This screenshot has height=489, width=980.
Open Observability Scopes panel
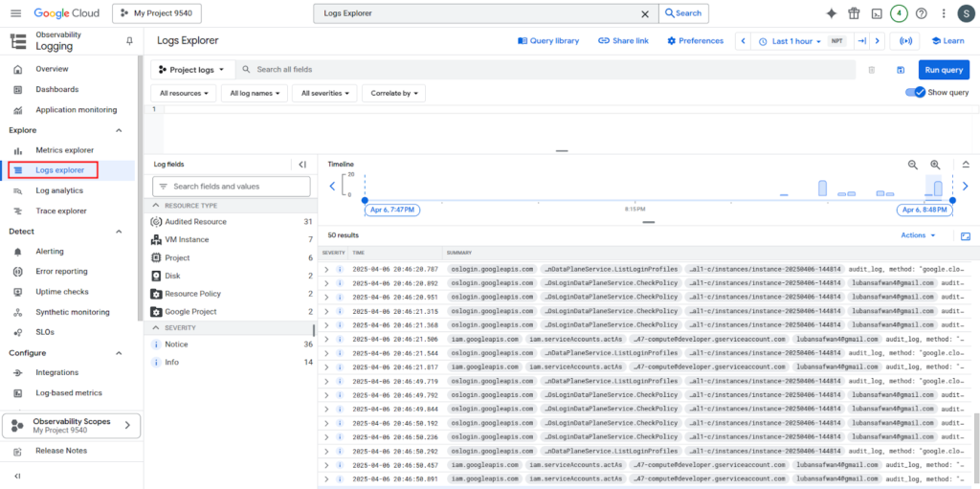pyautogui.click(x=72, y=426)
